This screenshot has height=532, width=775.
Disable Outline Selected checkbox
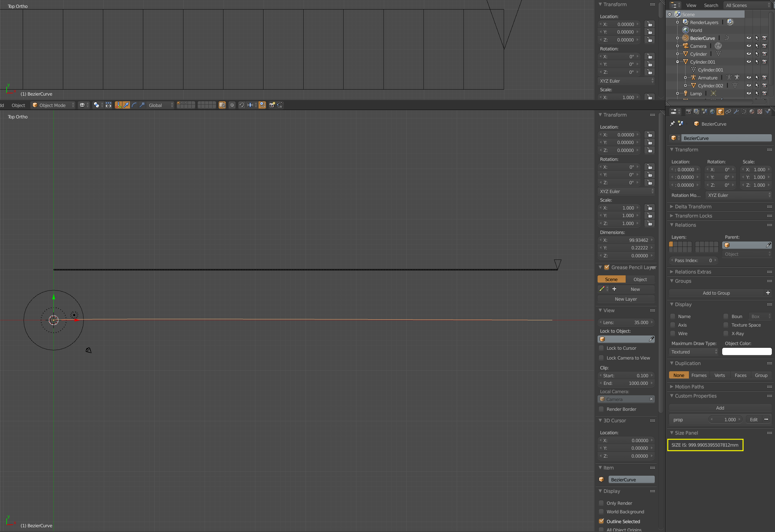[x=601, y=521]
